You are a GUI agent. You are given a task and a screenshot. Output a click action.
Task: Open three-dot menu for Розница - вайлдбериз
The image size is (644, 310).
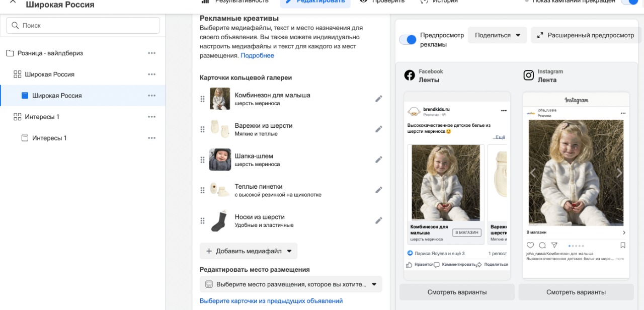click(x=151, y=53)
